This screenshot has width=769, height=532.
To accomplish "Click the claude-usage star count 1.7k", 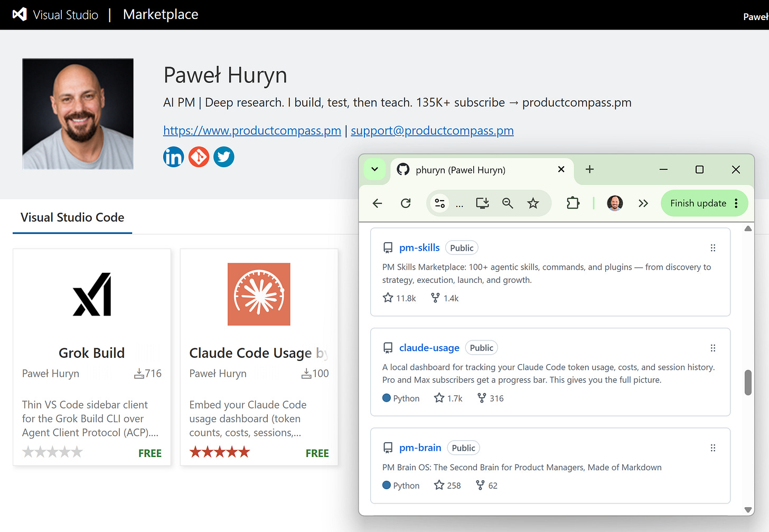I will tap(448, 398).
